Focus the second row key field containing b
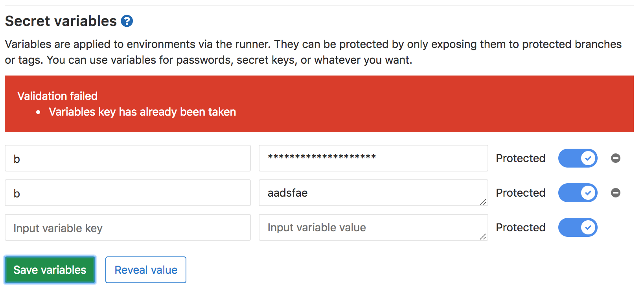 [128, 193]
